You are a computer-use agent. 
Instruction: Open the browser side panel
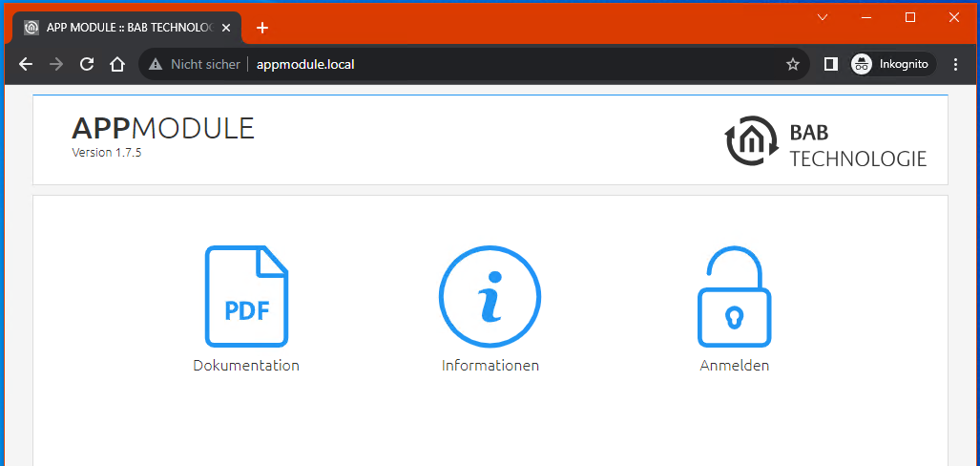click(x=830, y=64)
